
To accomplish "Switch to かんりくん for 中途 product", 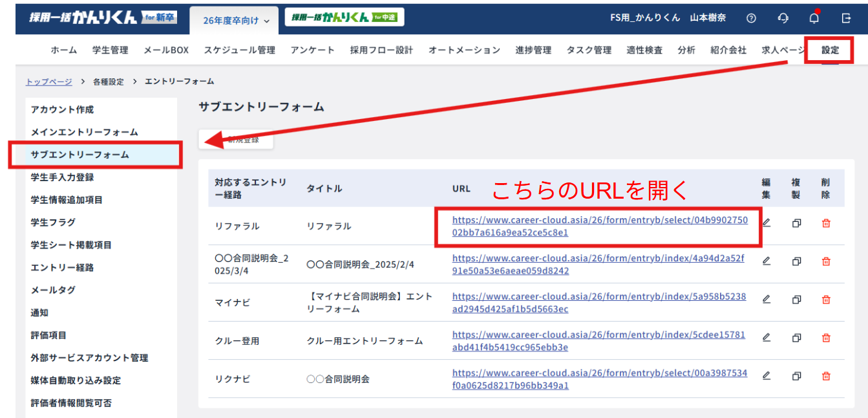I will pos(344,17).
